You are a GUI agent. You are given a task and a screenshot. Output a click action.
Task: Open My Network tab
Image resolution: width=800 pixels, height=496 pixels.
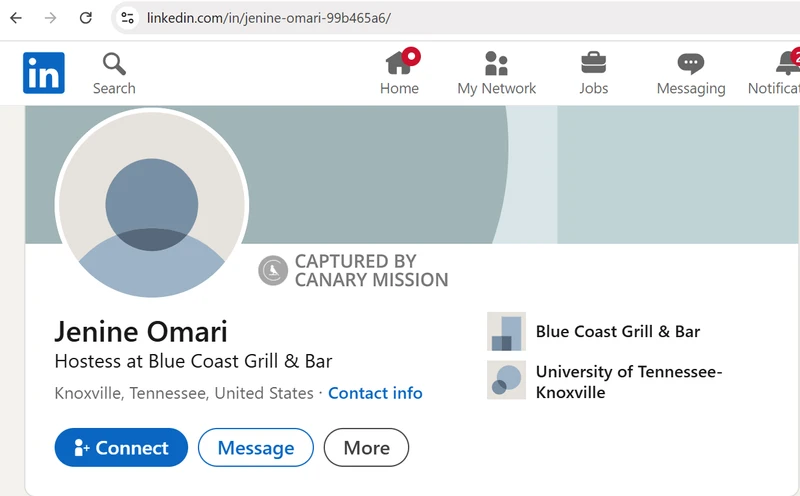click(496, 73)
